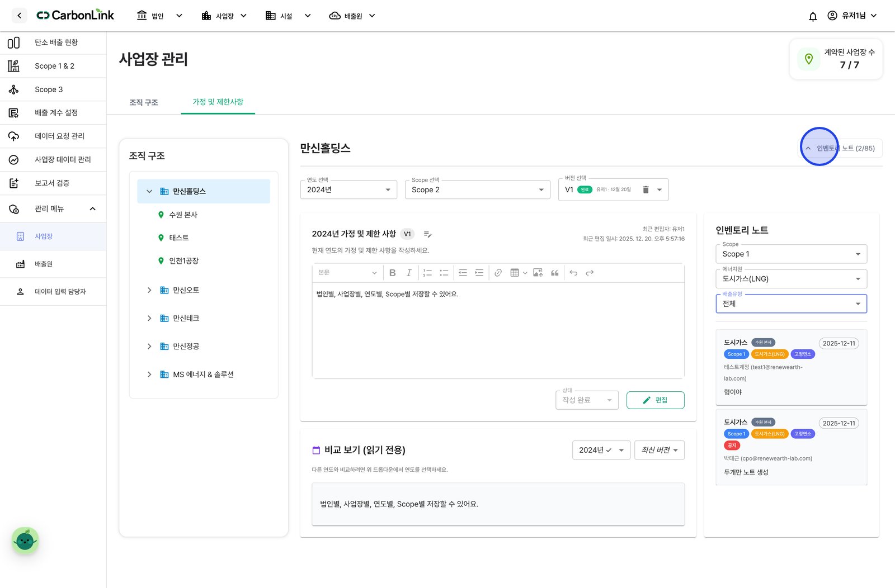
Task: Delete version V1 with the trash icon
Action: point(646,189)
